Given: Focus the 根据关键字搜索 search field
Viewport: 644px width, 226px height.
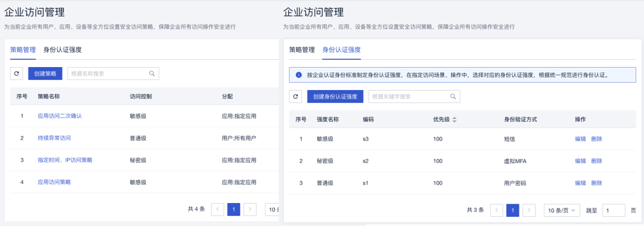Looking at the screenshot, I should [414, 97].
